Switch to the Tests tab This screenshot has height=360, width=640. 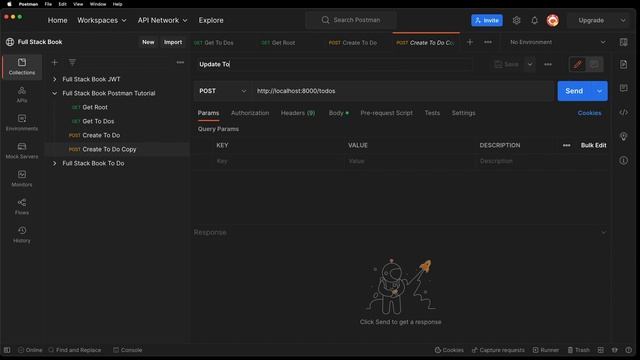point(432,113)
